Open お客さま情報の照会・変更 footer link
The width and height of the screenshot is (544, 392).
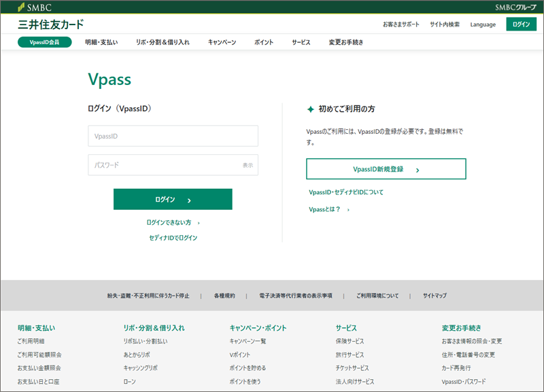point(471,342)
